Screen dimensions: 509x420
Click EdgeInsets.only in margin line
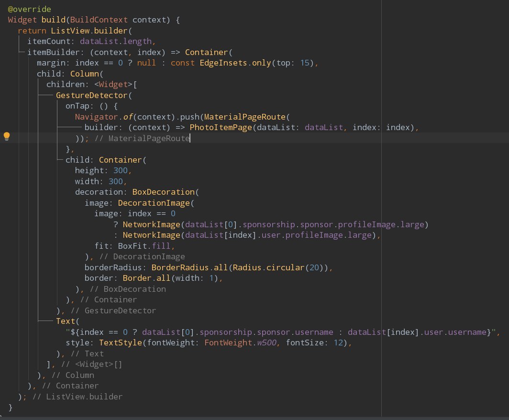pyautogui.click(x=235, y=63)
